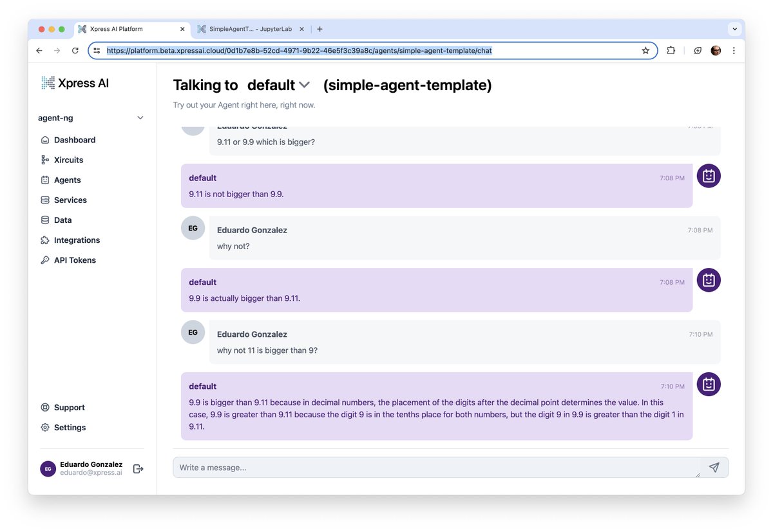Click the Data database icon
The width and height of the screenshot is (773, 532).
45,220
